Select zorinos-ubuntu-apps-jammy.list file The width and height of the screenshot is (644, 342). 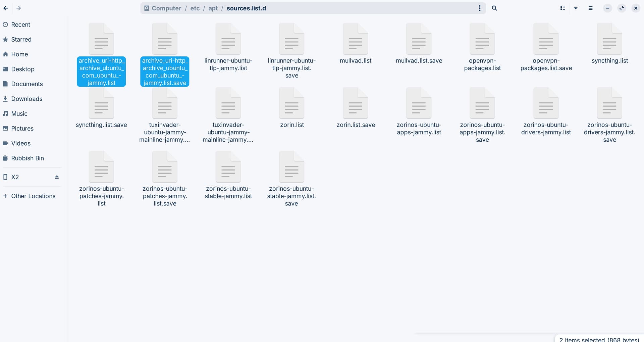[419, 111]
